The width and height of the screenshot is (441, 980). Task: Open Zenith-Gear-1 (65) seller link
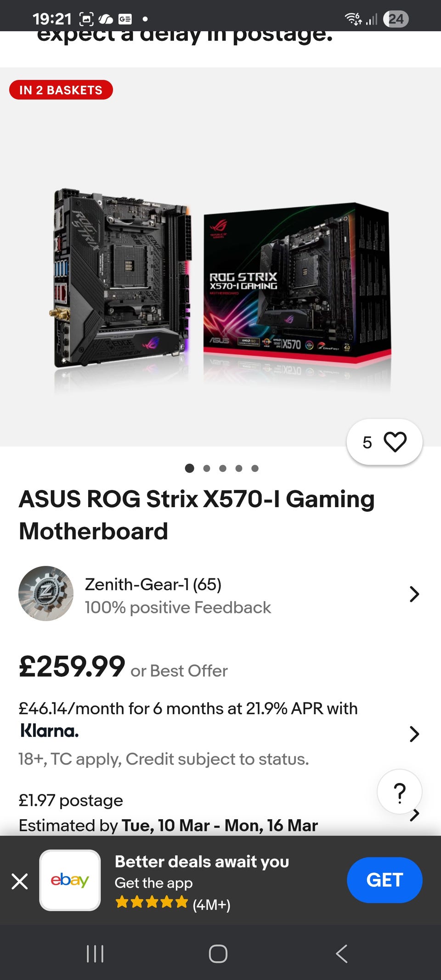coord(153,584)
